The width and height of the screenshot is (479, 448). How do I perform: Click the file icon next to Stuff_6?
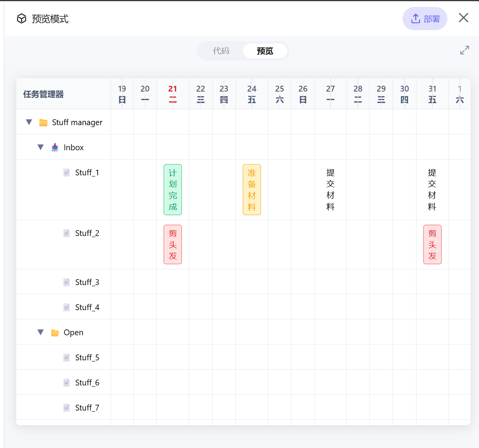tap(66, 382)
